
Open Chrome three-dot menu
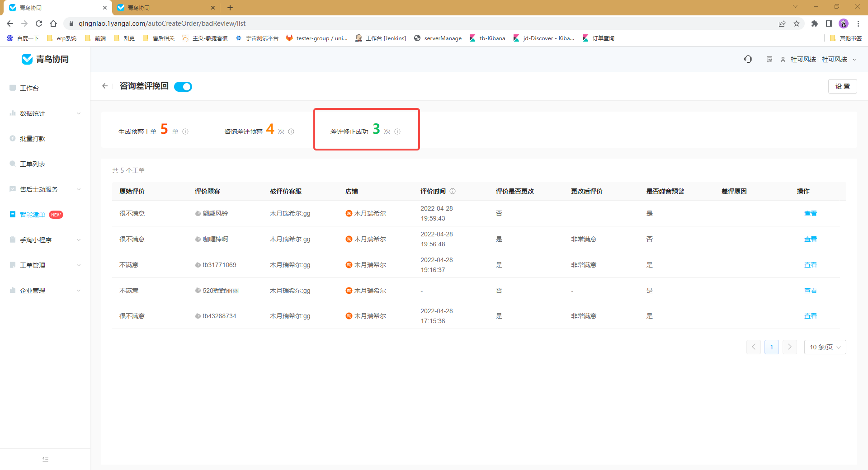pos(858,23)
